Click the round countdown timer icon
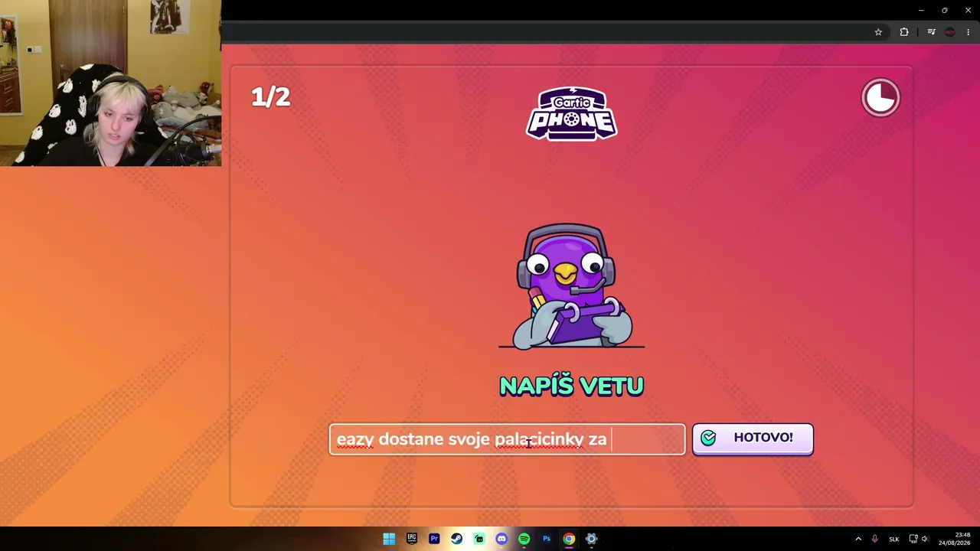Viewport: 980px width, 551px height. click(x=880, y=98)
